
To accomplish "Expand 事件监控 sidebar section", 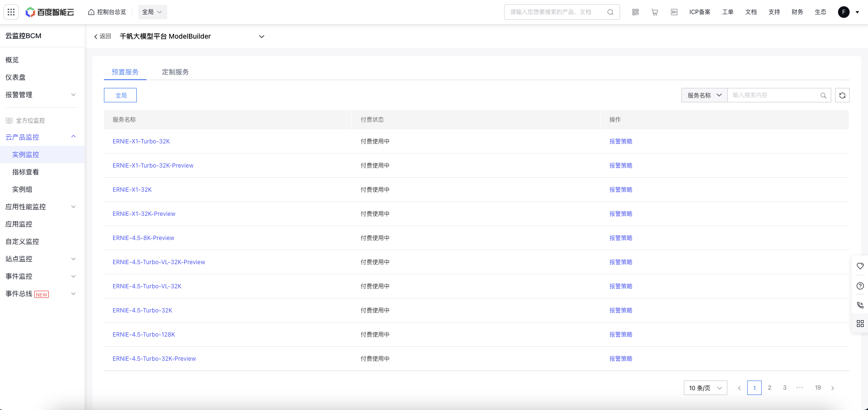I will pos(42,276).
